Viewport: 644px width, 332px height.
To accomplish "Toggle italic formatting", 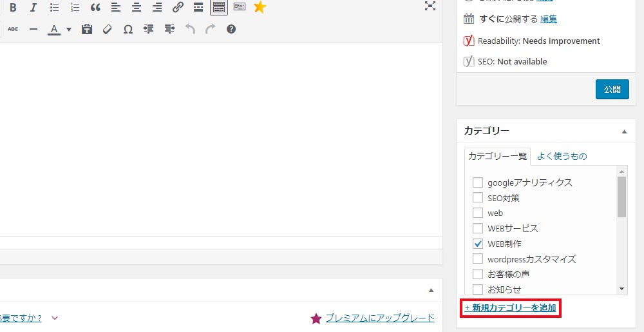I will point(33,7).
